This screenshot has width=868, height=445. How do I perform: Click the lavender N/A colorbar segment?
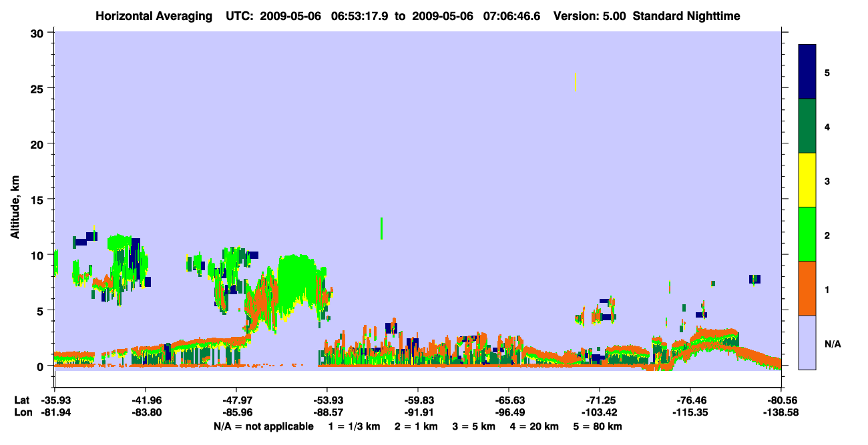pyautogui.click(x=807, y=342)
